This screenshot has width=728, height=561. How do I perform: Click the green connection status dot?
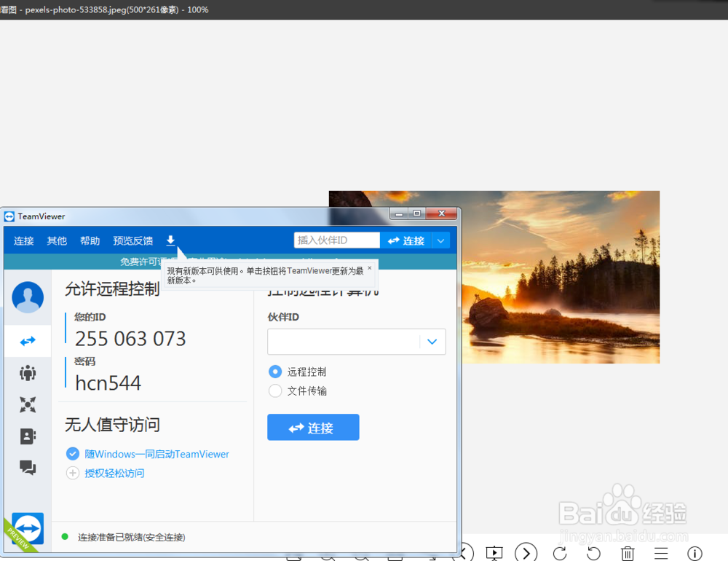point(65,537)
